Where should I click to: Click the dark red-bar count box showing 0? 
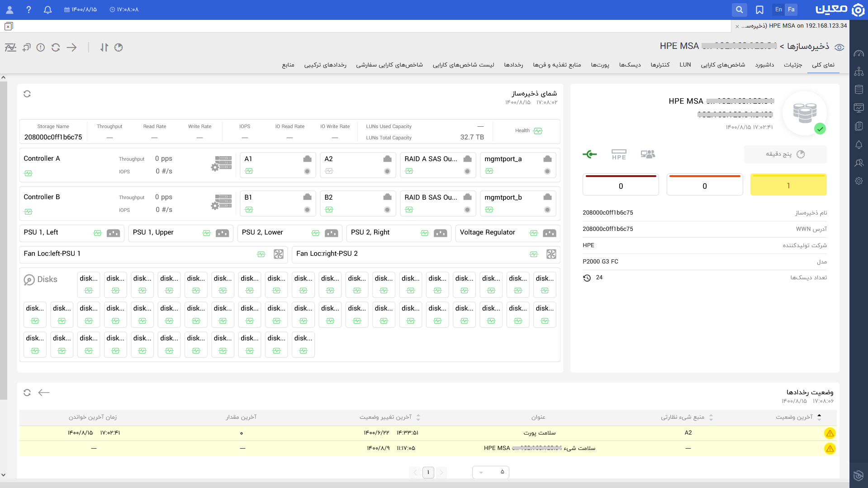point(621,185)
